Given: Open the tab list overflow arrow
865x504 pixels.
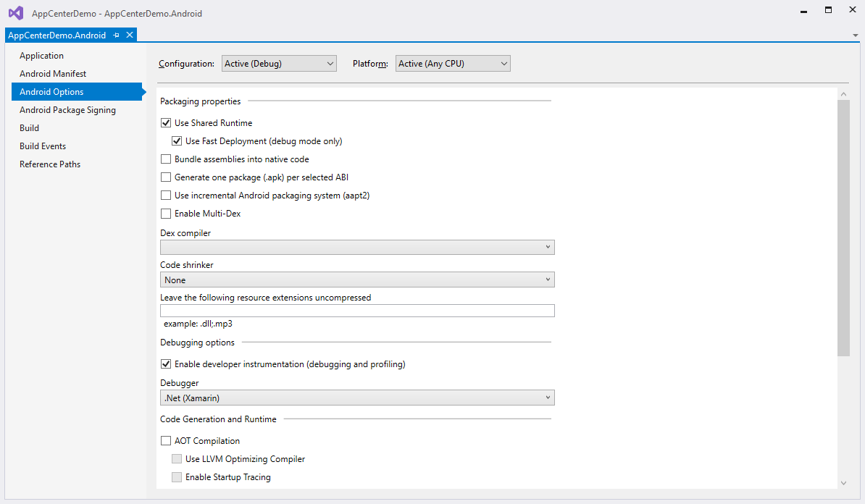Looking at the screenshot, I should (856, 35).
